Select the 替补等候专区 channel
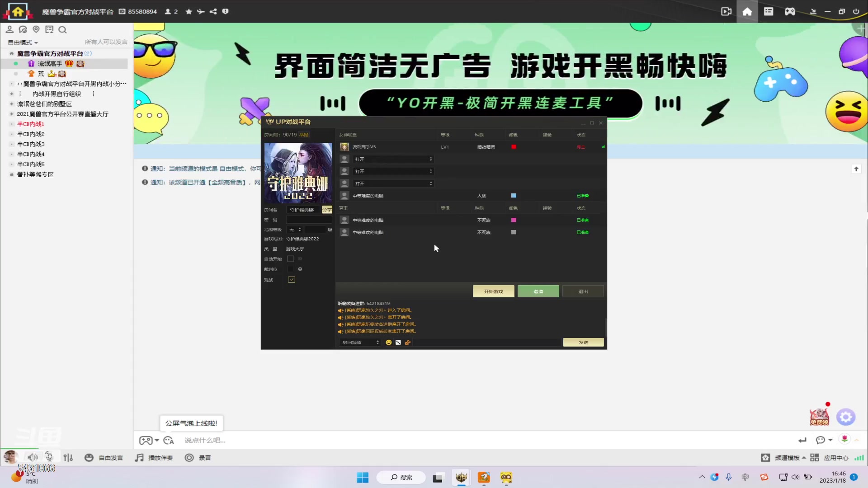Screen dimensions: 868x488 click(35, 174)
